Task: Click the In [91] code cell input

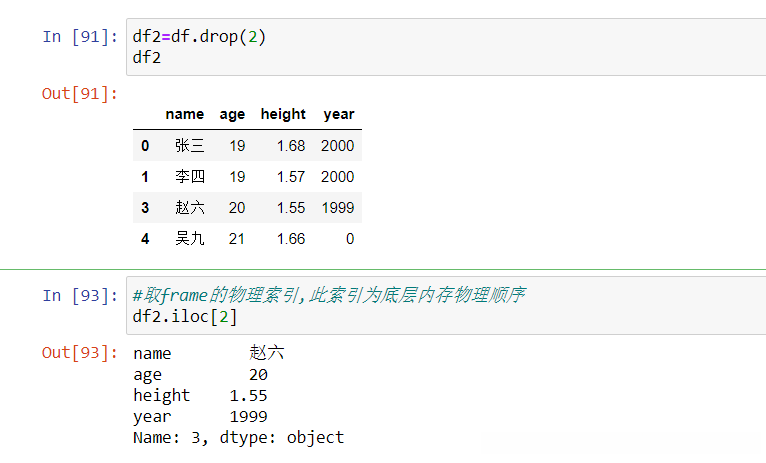Action: point(440,47)
